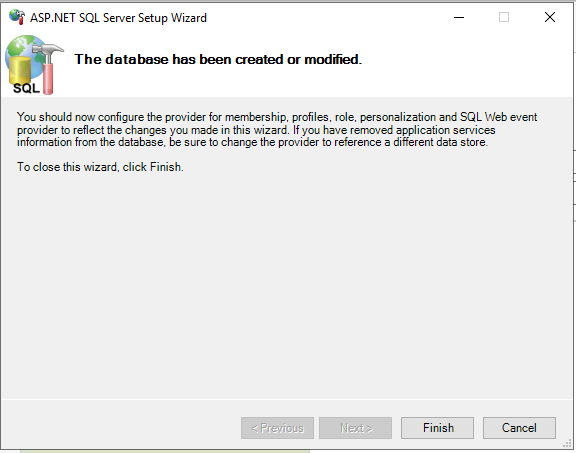This screenshot has width=576, height=453.
Task: Cancel the setup wizard
Action: pos(519,428)
